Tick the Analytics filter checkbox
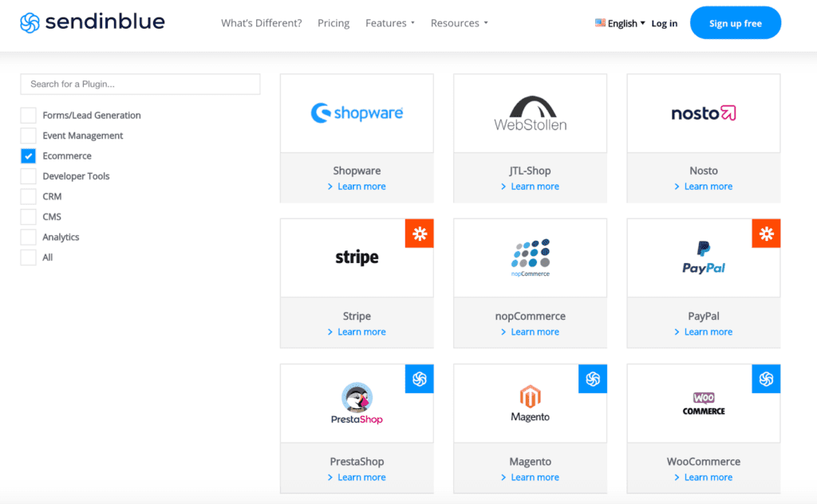The width and height of the screenshot is (817, 504). coord(28,237)
